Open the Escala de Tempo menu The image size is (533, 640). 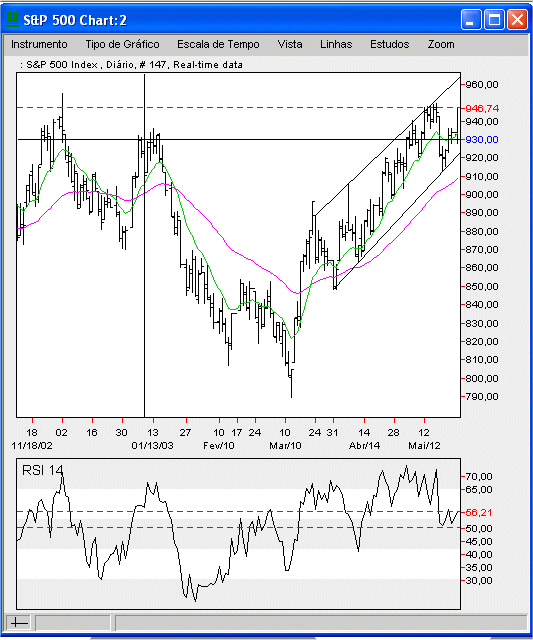tap(218, 44)
